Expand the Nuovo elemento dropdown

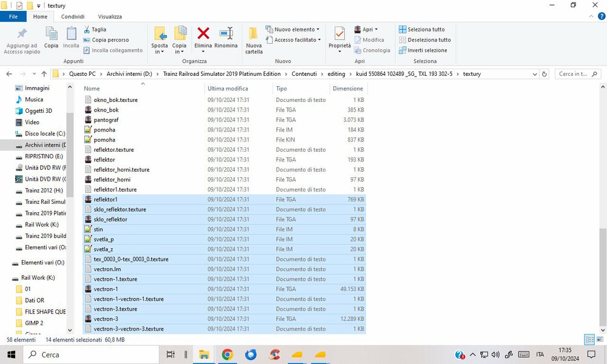point(318,29)
